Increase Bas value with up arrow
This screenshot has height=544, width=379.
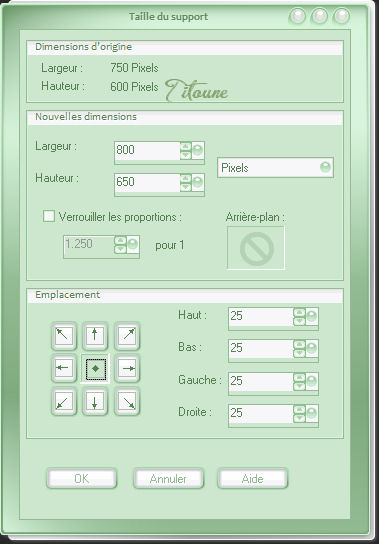(x=299, y=345)
